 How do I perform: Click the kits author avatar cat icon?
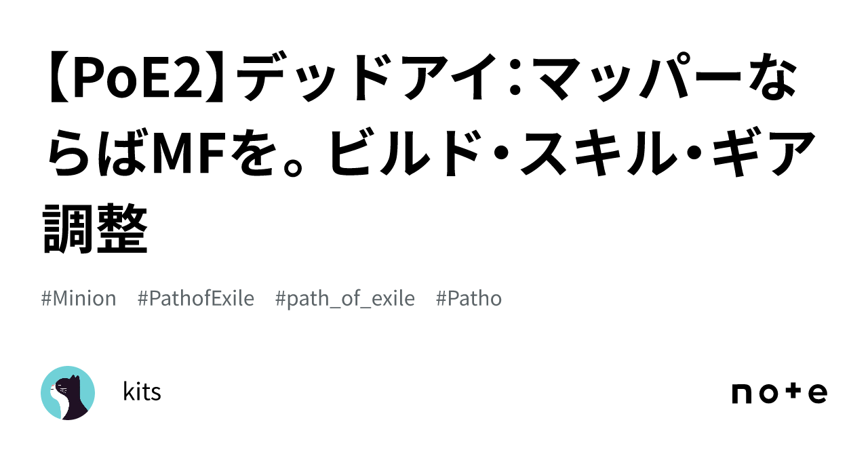coord(68,393)
